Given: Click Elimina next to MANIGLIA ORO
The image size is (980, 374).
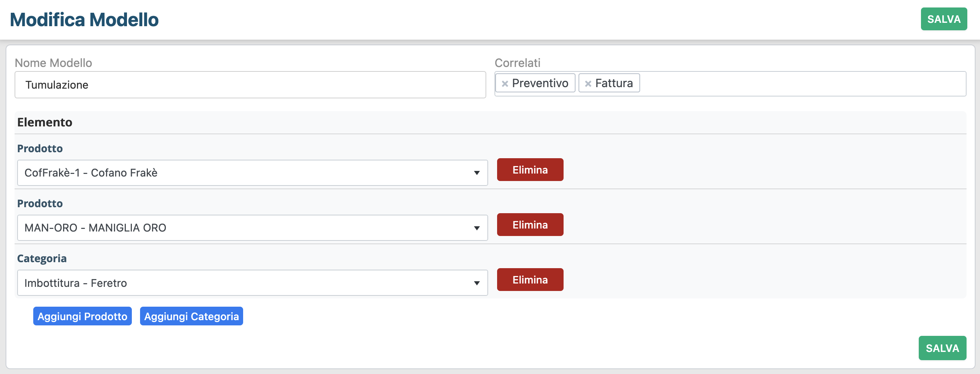Looking at the screenshot, I should [530, 225].
